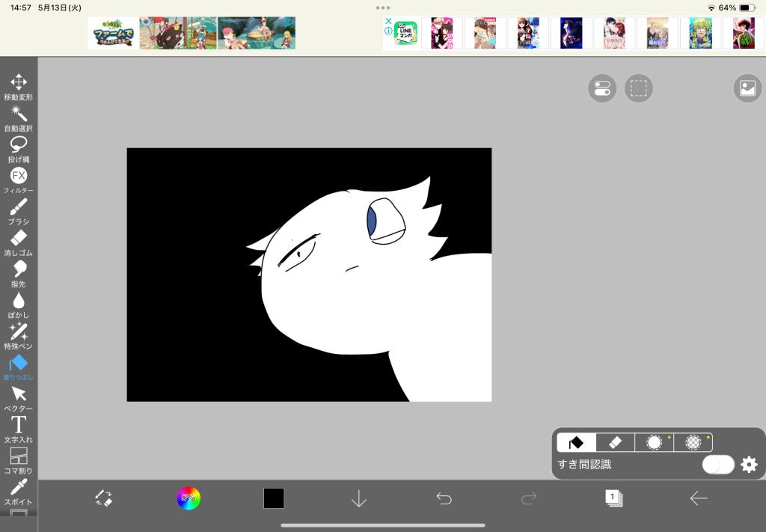
Task: Toggle the view switches button at top right
Action: pyautogui.click(x=602, y=88)
